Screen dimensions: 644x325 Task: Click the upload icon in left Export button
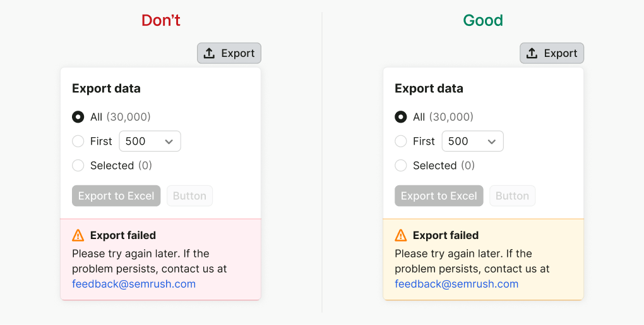coord(209,53)
